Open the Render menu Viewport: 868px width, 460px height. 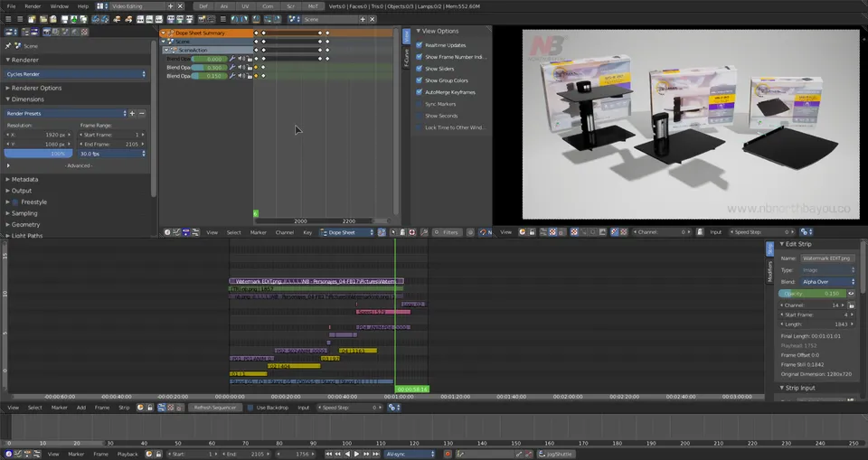(33, 6)
